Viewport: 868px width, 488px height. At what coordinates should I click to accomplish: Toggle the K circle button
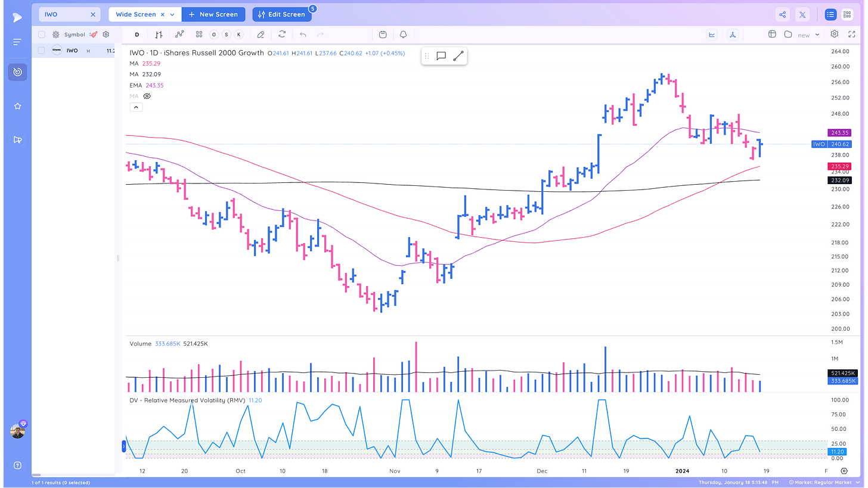coord(239,35)
